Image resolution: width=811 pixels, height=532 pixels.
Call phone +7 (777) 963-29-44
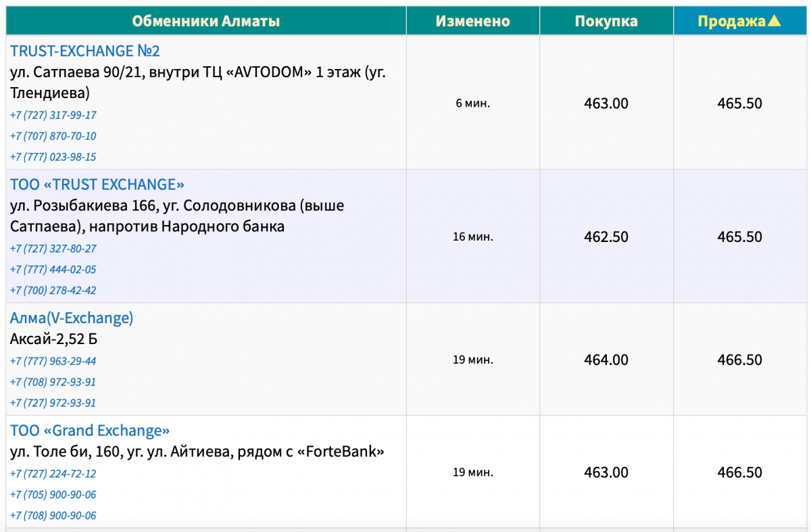pos(53,361)
